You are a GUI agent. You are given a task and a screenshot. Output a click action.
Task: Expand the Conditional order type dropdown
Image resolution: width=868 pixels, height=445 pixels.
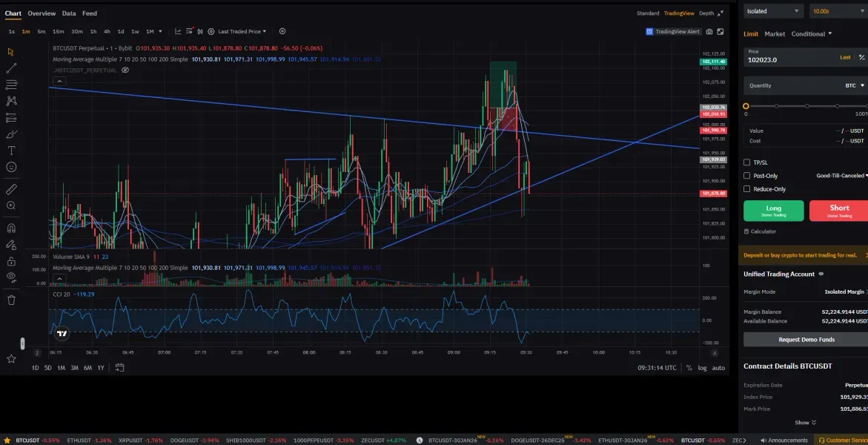(x=812, y=34)
